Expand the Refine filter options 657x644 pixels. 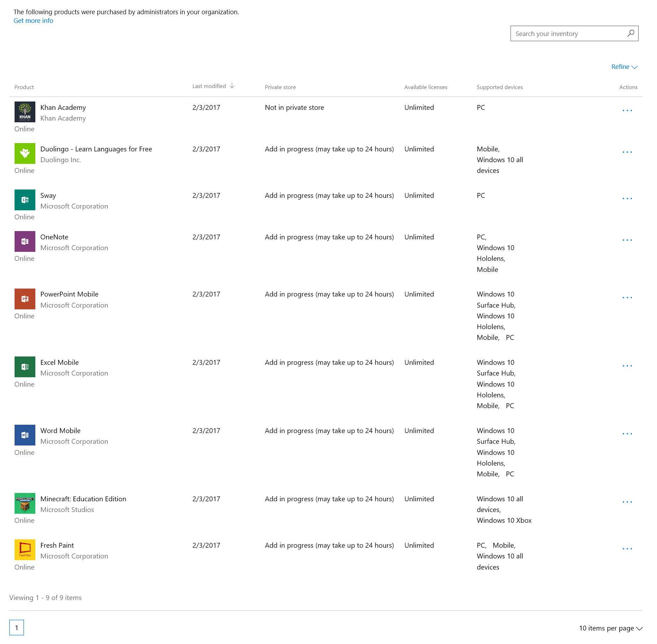(624, 67)
